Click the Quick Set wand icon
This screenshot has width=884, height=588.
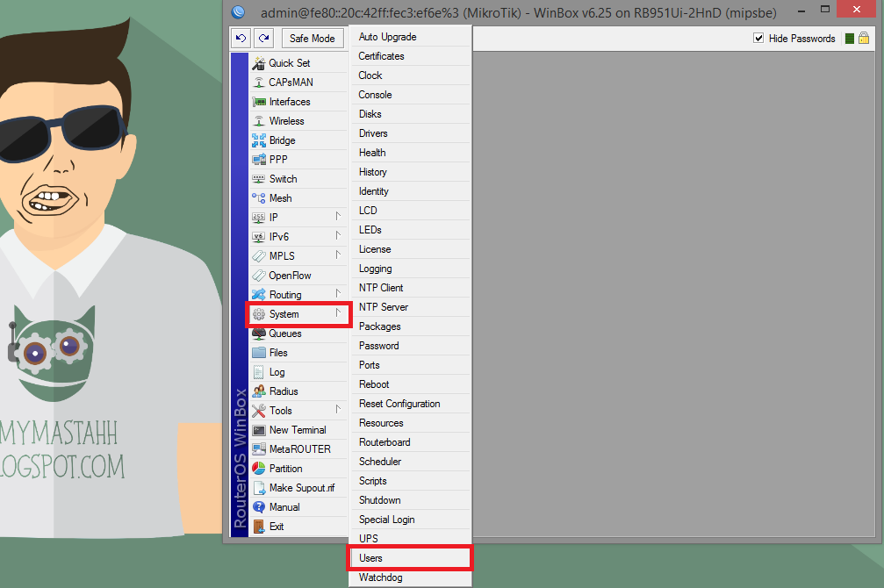tap(259, 63)
